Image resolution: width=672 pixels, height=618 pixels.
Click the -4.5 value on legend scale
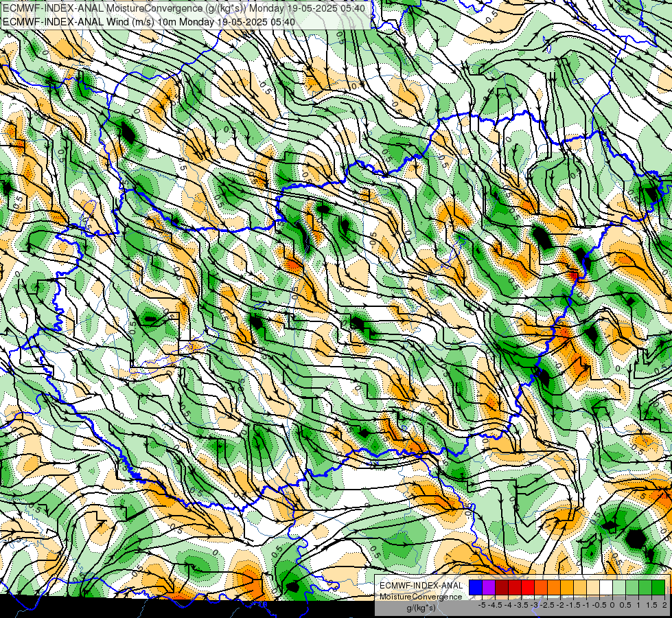[495, 605]
